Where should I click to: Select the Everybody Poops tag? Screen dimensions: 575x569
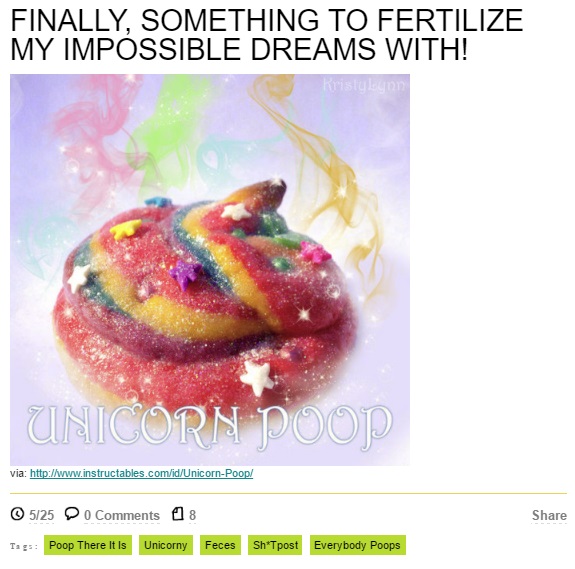(x=358, y=545)
